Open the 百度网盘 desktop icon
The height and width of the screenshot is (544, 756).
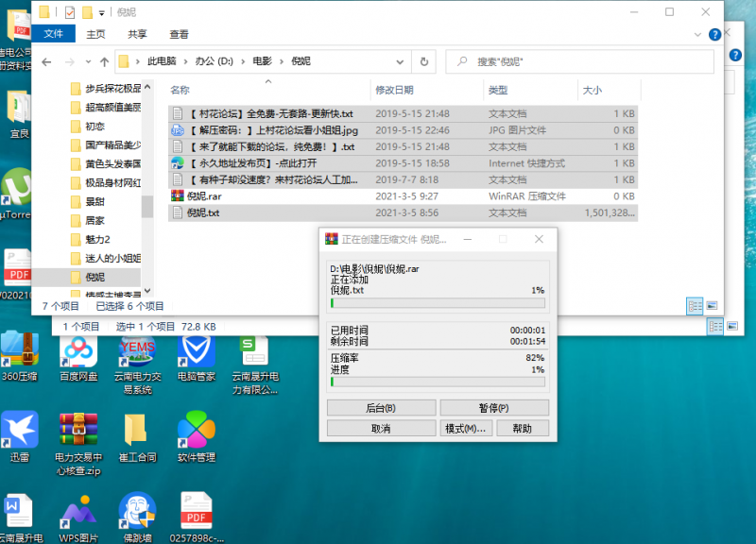pyautogui.click(x=78, y=353)
